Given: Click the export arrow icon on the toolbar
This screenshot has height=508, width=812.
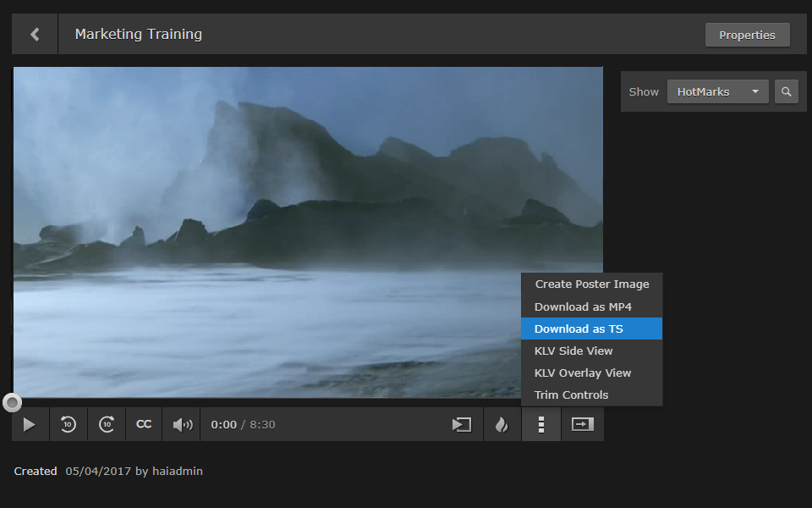Looking at the screenshot, I should (x=582, y=424).
